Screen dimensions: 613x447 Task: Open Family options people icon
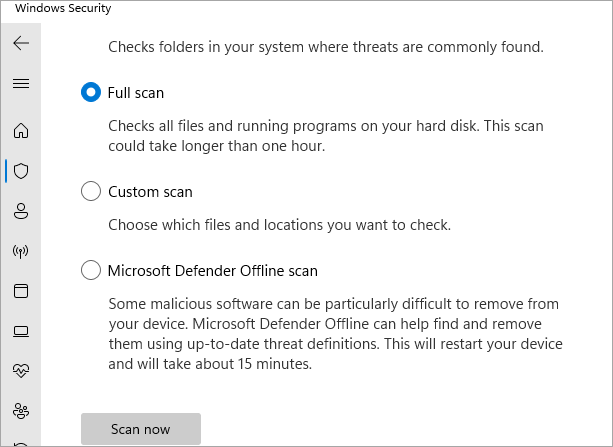pos(20,410)
